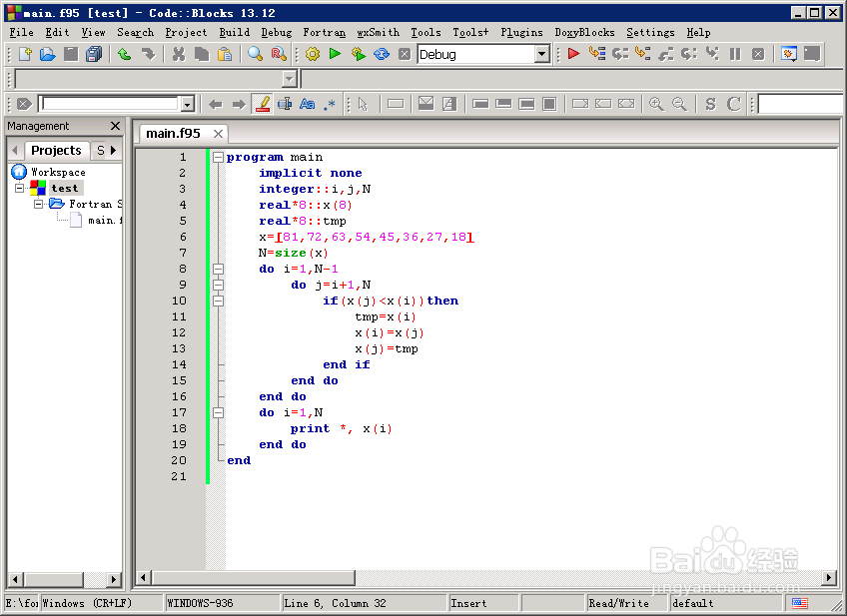Fold the program main block at line 1

pos(218,157)
